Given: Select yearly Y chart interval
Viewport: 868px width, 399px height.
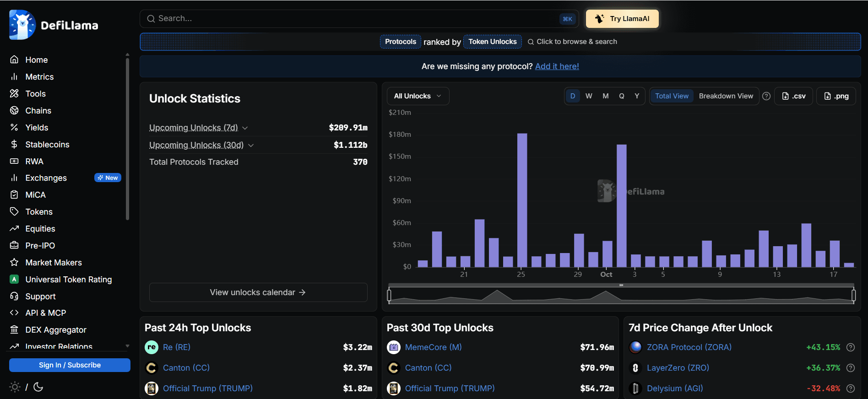Looking at the screenshot, I should tap(637, 96).
